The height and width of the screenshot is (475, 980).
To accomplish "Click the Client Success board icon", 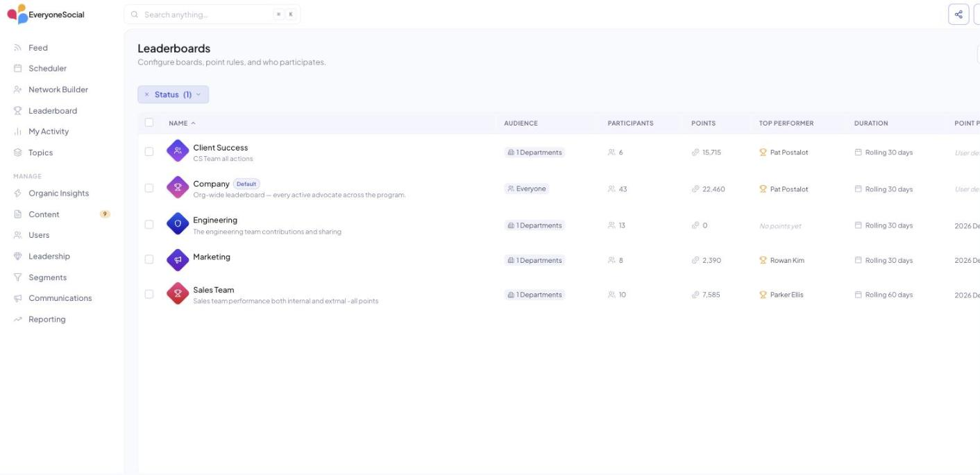I will click(178, 150).
